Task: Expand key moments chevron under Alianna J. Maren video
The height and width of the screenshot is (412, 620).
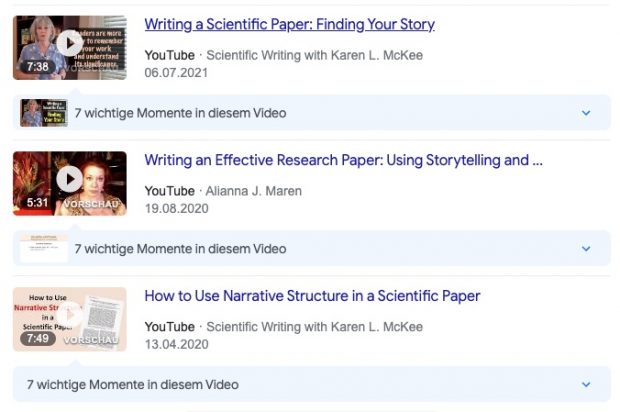Action: click(587, 249)
